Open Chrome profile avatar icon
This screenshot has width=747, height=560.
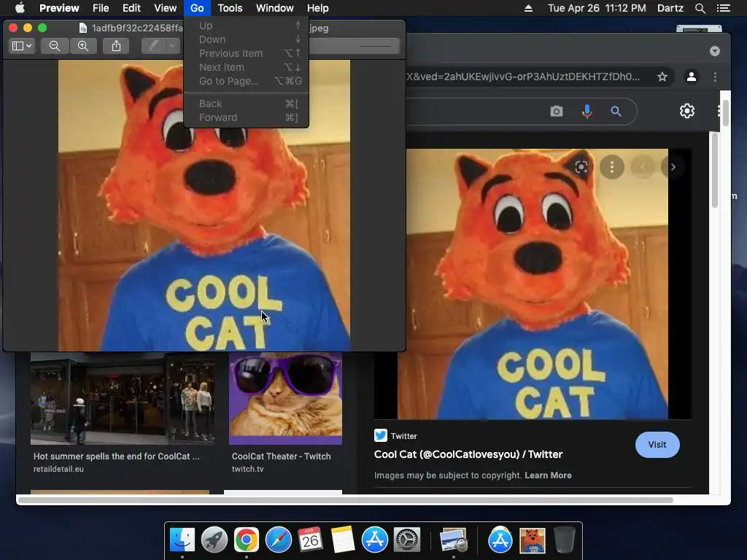(x=692, y=77)
